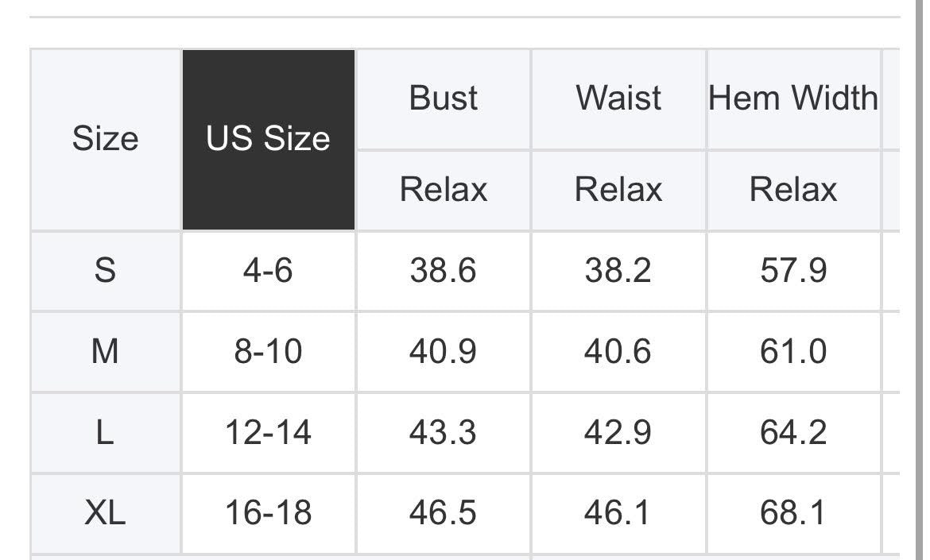Click the Relax label under Bust
930x560 pixels.
click(x=443, y=190)
